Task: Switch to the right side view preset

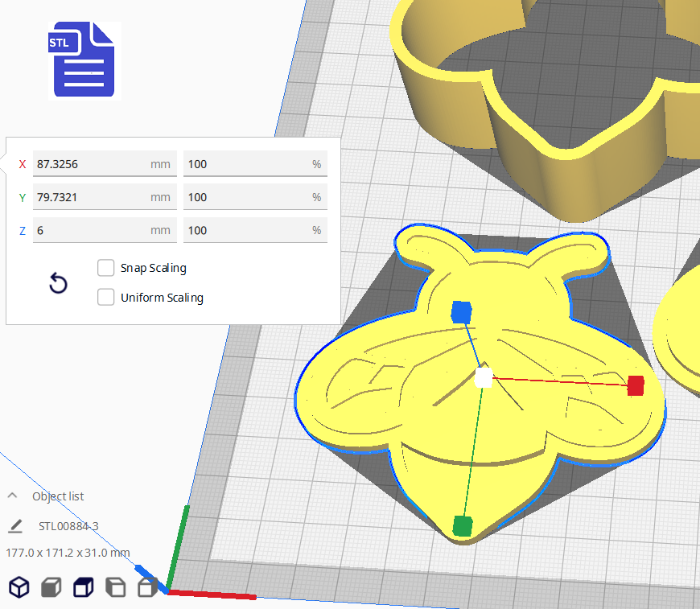Action: point(148,587)
